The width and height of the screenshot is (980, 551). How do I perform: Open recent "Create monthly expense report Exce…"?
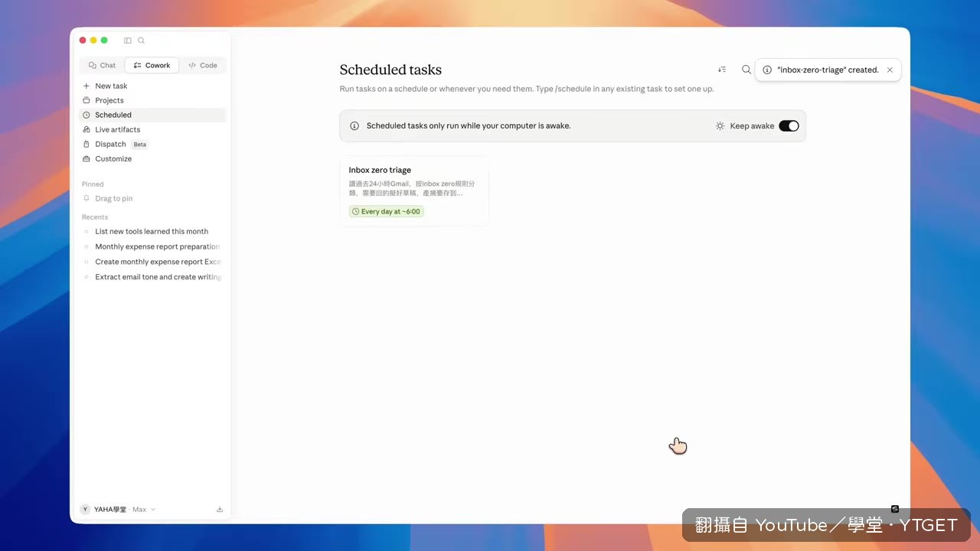point(152,262)
